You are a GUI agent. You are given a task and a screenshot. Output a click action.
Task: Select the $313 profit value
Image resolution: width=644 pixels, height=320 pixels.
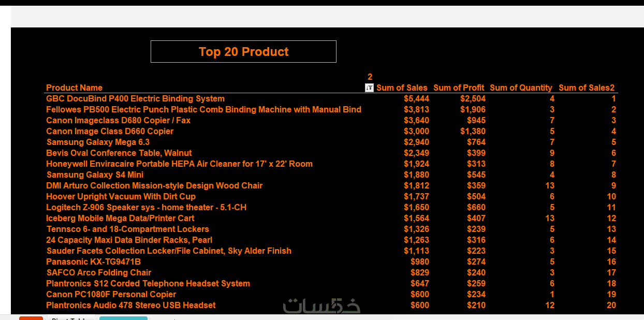click(476, 164)
